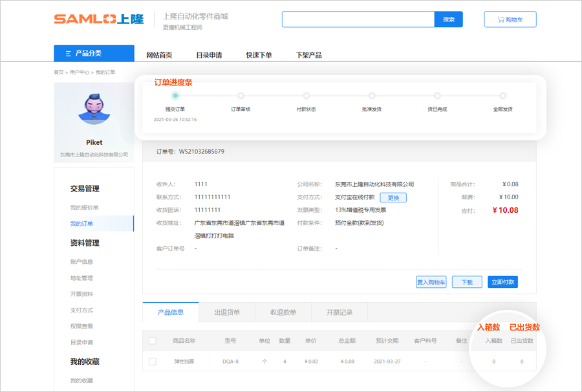Click the SAMLO 上隆 logo
Screen dimensions: 582x392
tap(98, 19)
